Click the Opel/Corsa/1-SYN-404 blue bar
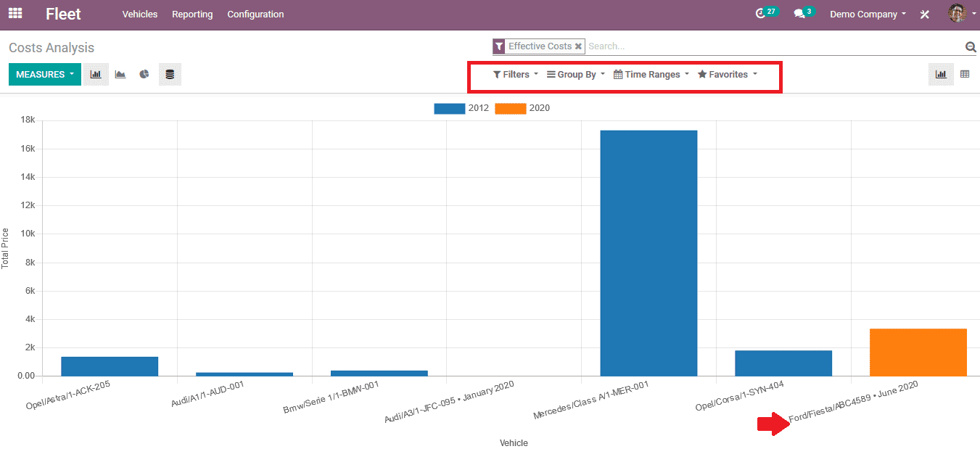The height and width of the screenshot is (449, 980). pyautogui.click(x=783, y=363)
